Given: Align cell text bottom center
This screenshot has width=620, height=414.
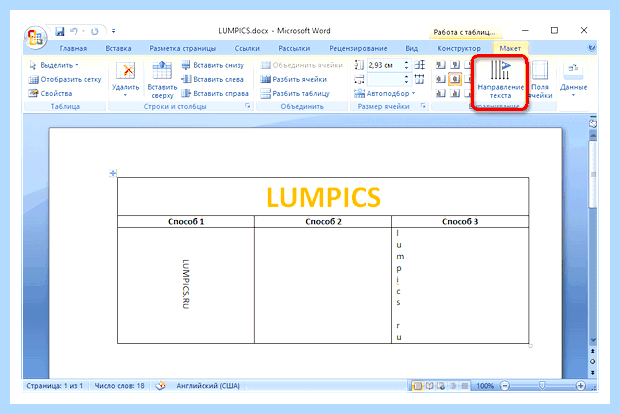Looking at the screenshot, I should [x=455, y=93].
